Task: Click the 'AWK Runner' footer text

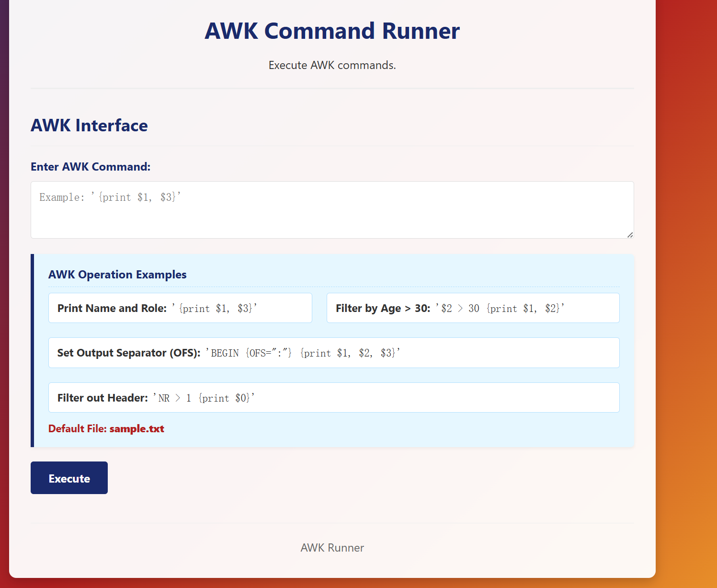Action: [332, 548]
